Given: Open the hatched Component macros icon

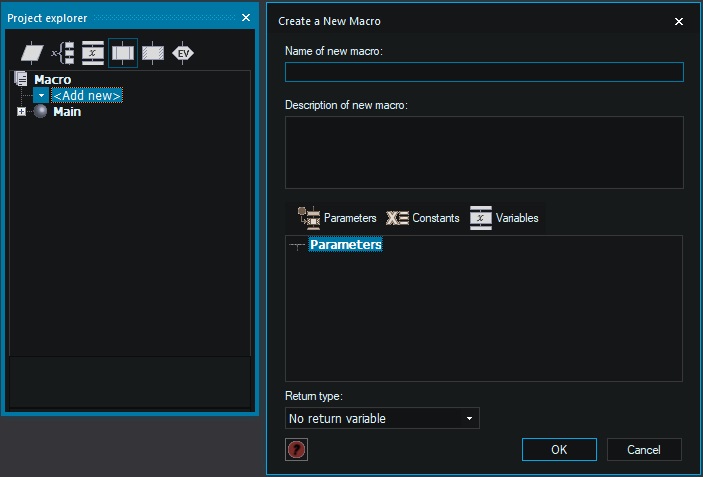Looking at the screenshot, I should coord(152,53).
